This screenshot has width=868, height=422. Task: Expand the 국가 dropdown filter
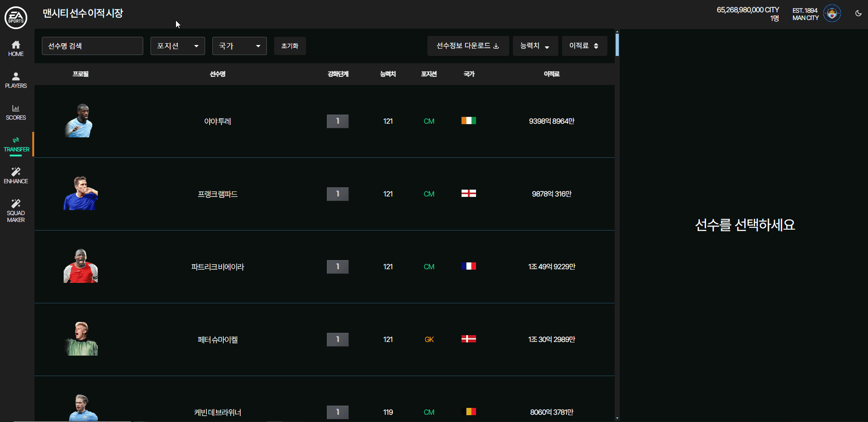239,46
